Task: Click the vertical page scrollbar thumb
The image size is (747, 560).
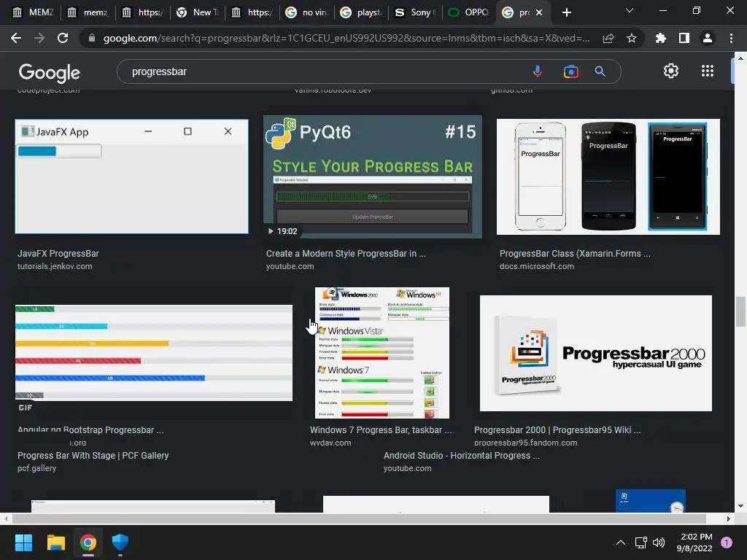Action: pyautogui.click(x=740, y=311)
